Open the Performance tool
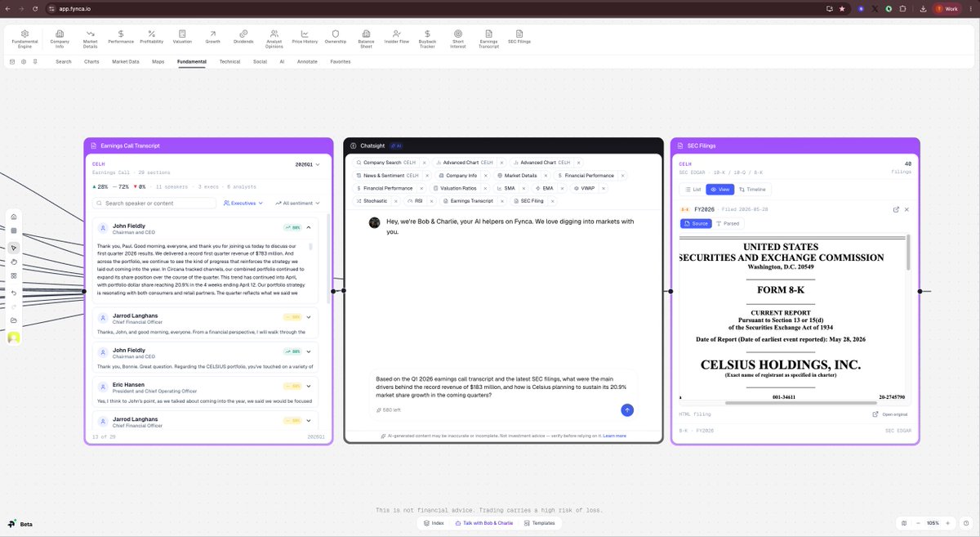The width and height of the screenshot is (980, 537). [121, 36]
